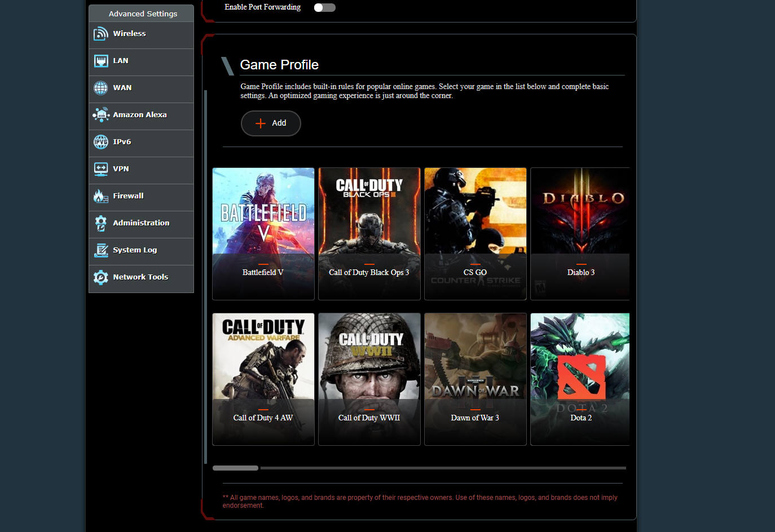Go to the Administration page

[x=141, y=224]
